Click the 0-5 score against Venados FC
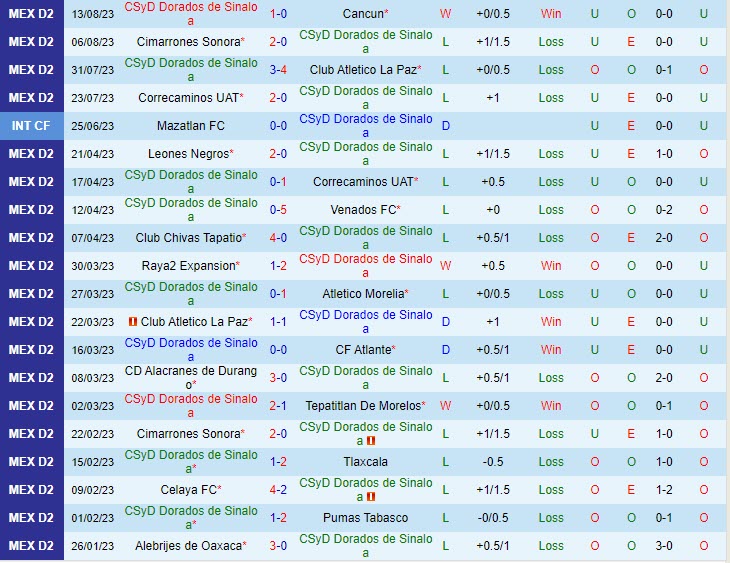 278,210
